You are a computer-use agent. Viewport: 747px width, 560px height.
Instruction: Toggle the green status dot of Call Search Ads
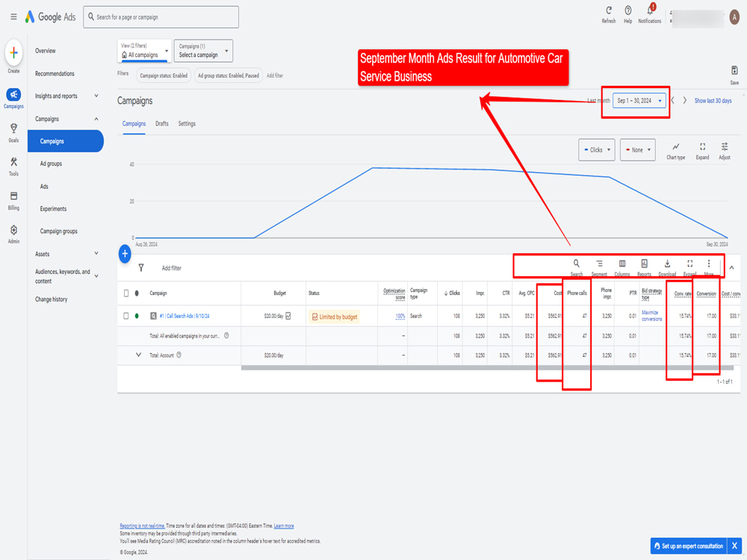[137, 316]
